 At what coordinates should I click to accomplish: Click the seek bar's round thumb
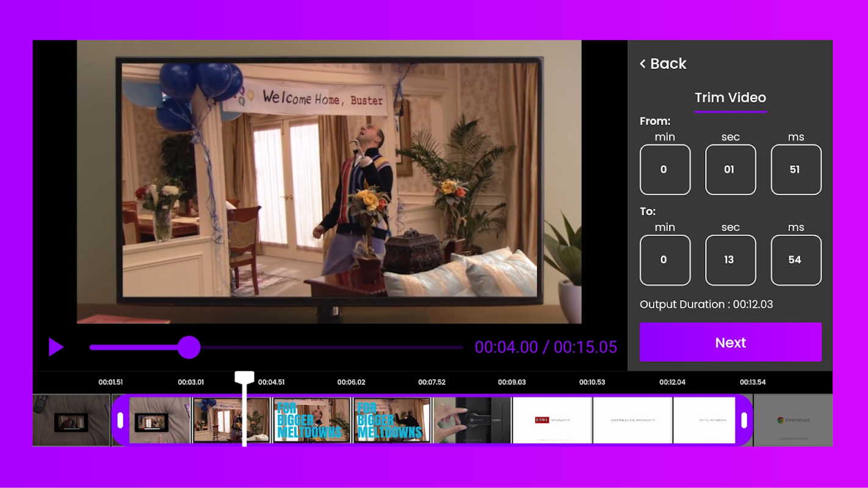point(189,347)
